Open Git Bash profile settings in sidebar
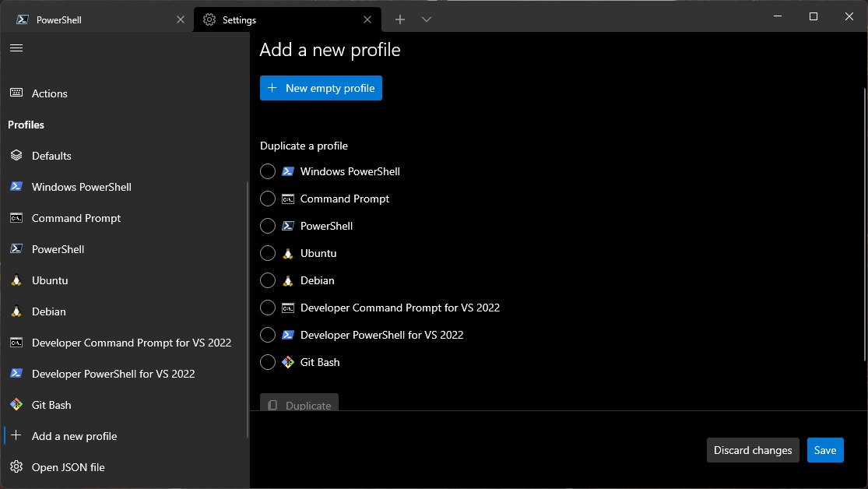Image resolution: width=868 pixels, height=489 pixels. (125, 405)
